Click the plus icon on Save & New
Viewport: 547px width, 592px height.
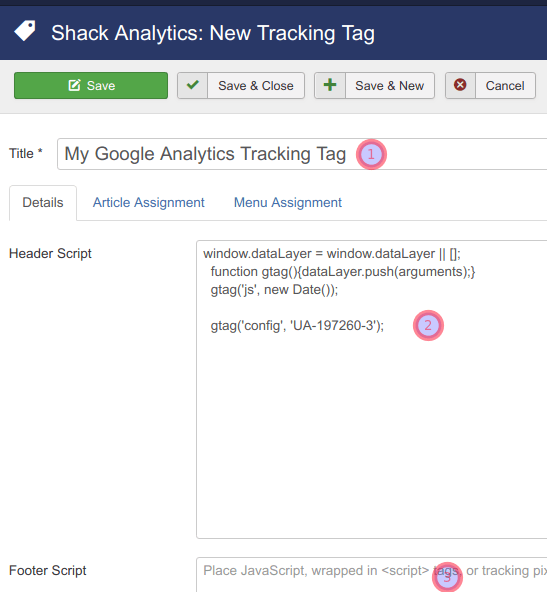click(x=330, y=85)
